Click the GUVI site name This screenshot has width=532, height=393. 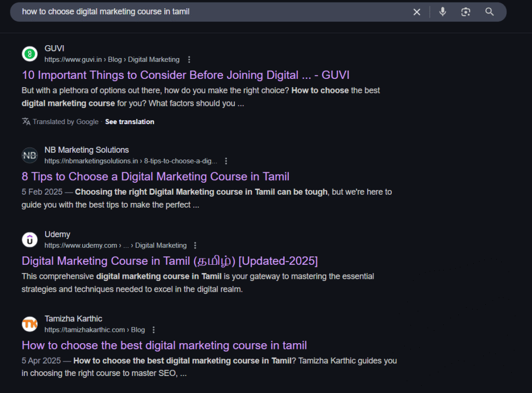54,48
